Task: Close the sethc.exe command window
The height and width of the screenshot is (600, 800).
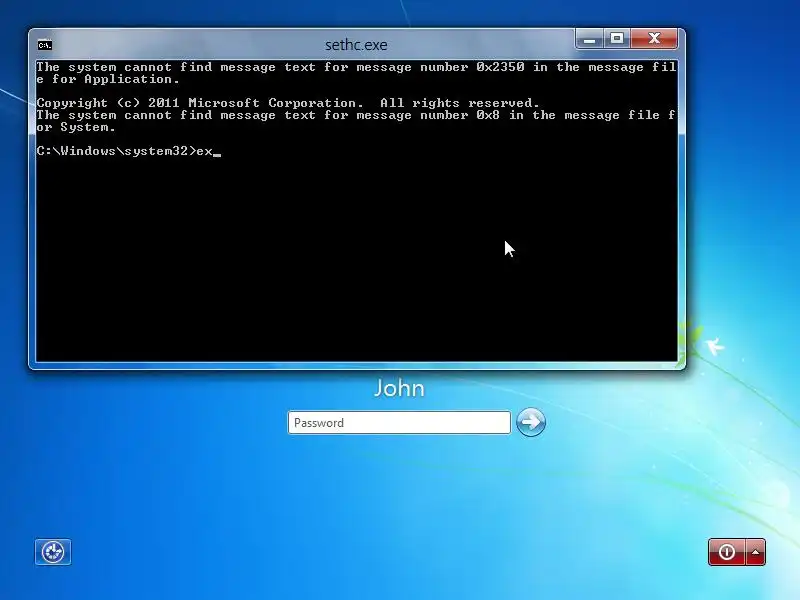Action: (655, 39)
